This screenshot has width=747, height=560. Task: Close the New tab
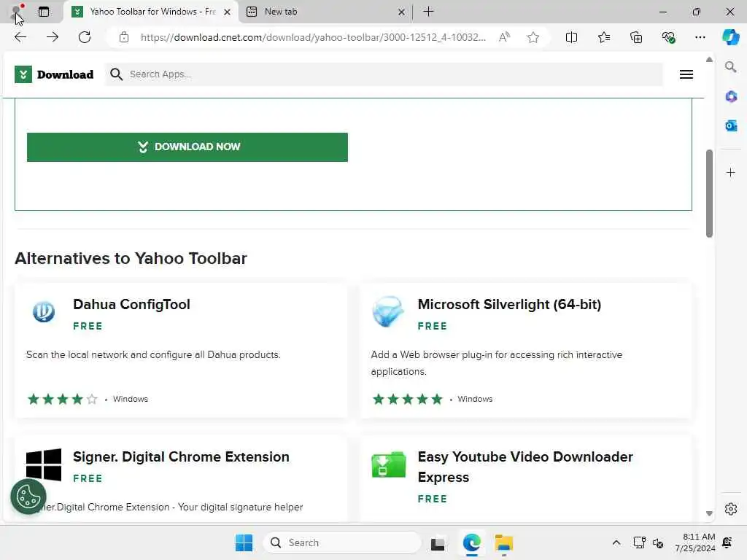[x=401, y=12]
